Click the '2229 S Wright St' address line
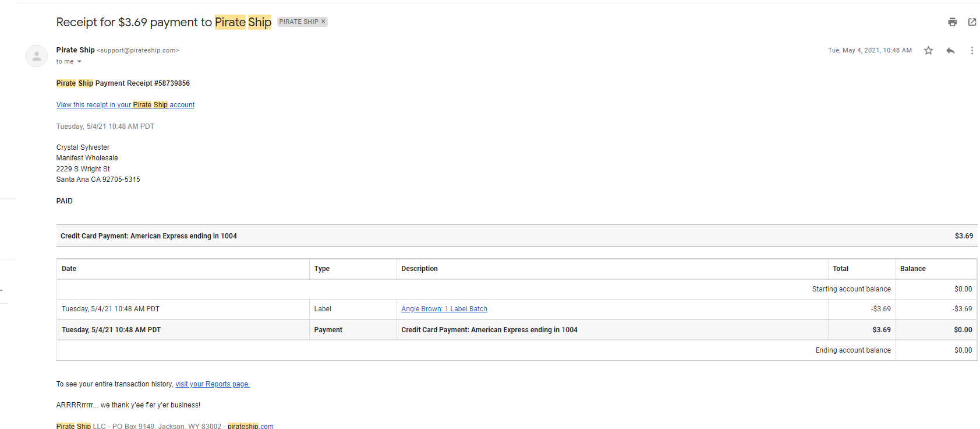 pyautogui.click(x=83, y=169)
